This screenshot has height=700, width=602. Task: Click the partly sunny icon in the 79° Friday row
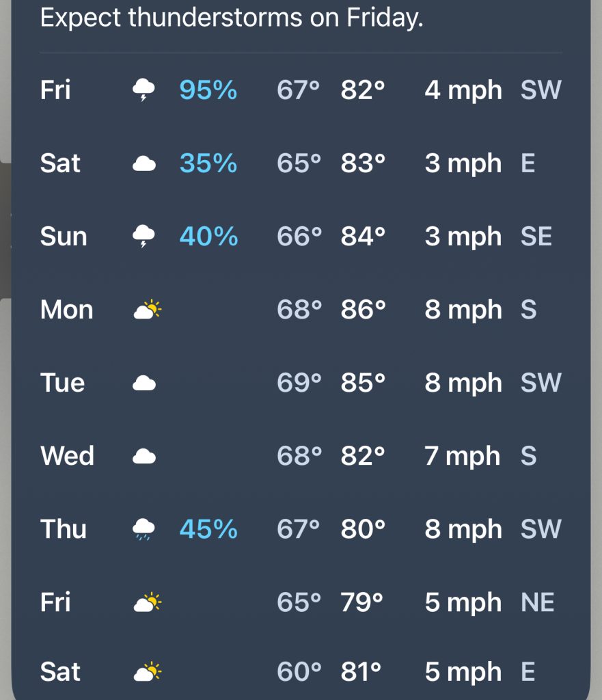click(x=147, y=603)
